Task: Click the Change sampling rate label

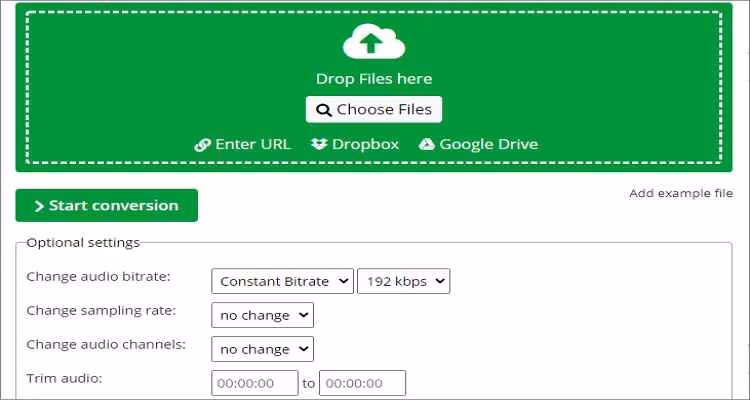Action: 101,311
